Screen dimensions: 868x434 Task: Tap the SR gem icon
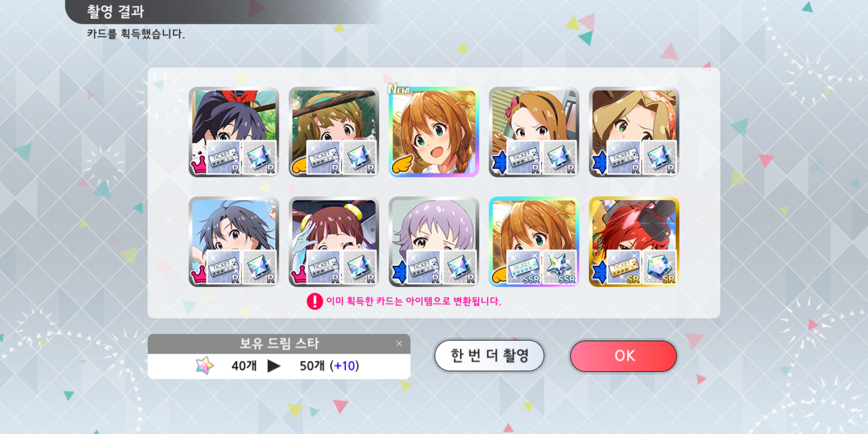tap(659, 266)
